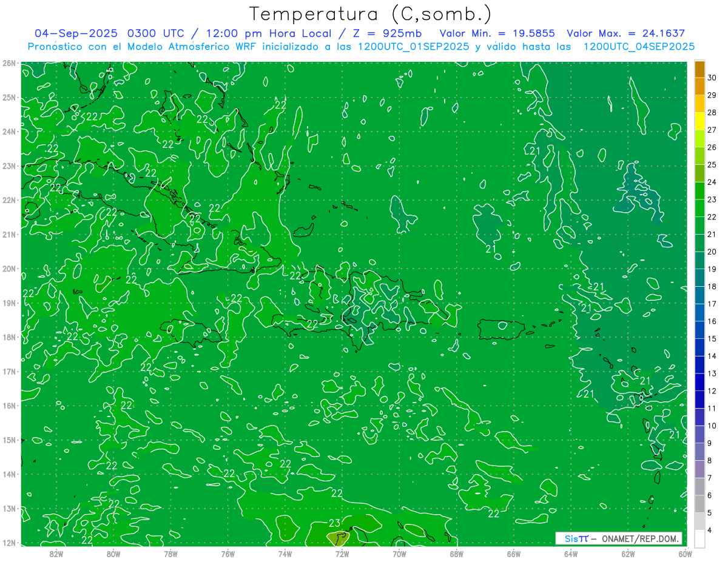Screen dimensions: 728x562
Task: Click the '74W' longitude label
Action: tap(285, 554)
